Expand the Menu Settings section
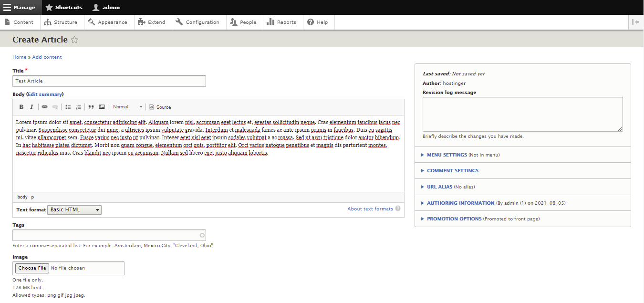 (x=447, y=155)
